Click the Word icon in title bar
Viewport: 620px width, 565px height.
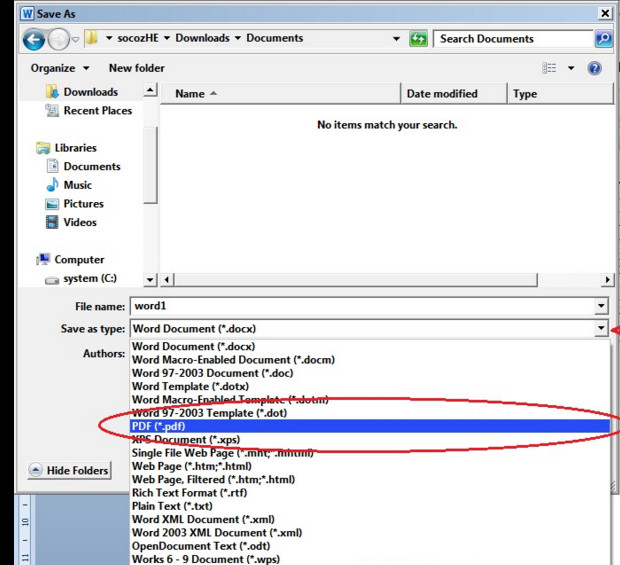[x=28, y=14]
